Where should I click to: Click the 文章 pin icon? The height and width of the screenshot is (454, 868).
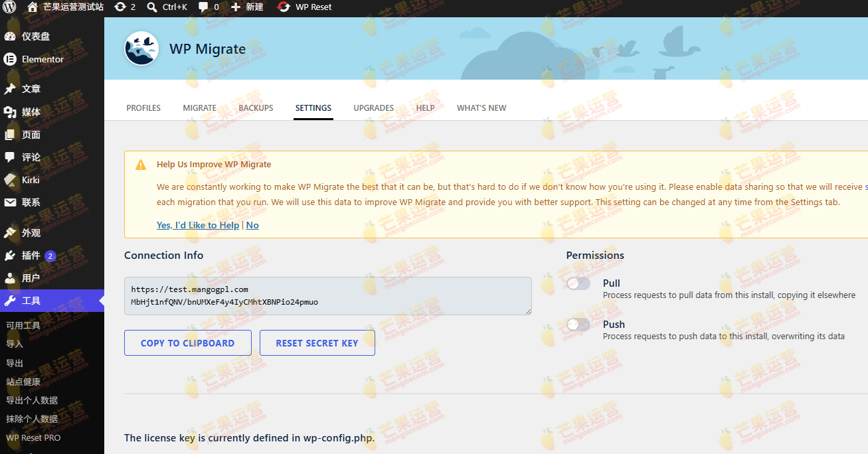tap(10, 89)
